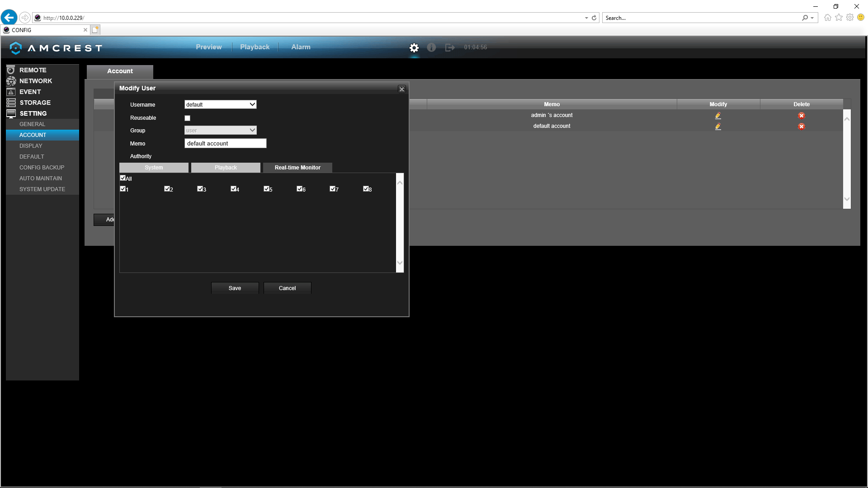Screen dimensions: 868x488
Task: Uncheck channel 4 checkbox
Action: tap(233, 189)
